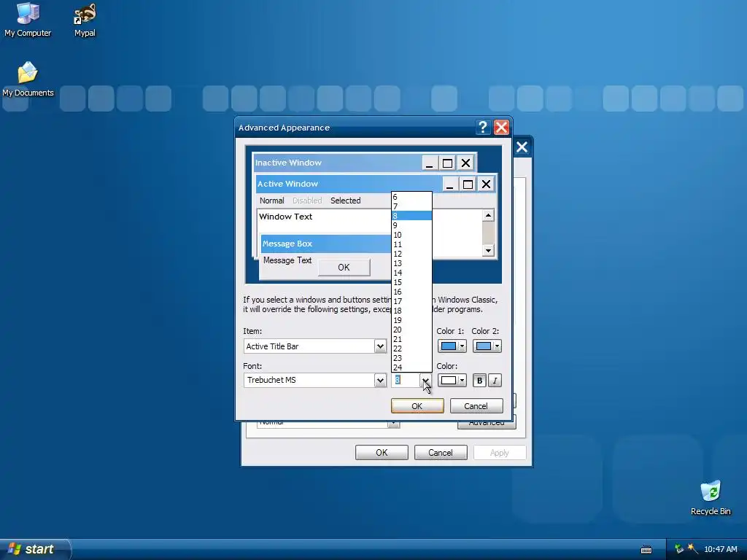Select font size 17 in the list

click(411, 301)
